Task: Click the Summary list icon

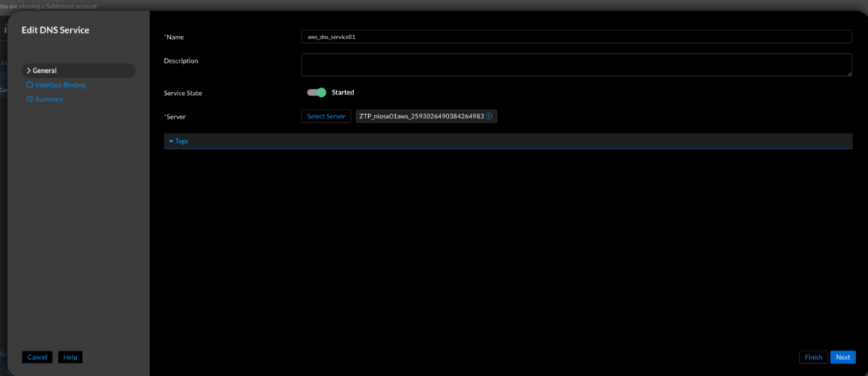Action: click(30, 99)
